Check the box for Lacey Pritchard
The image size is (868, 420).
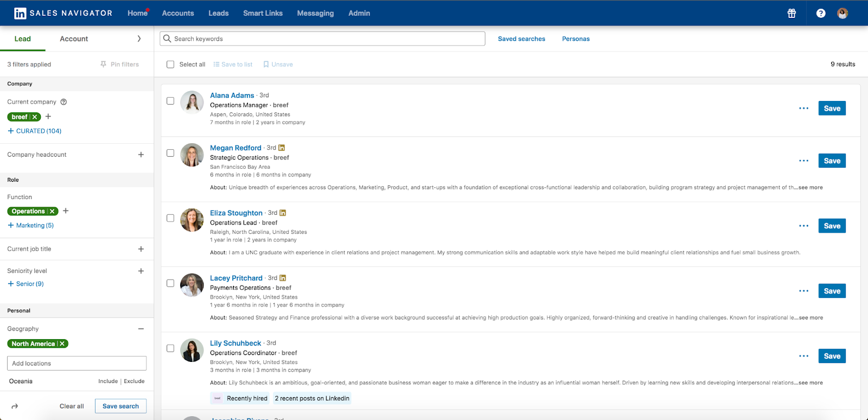(x=170, y=283)
